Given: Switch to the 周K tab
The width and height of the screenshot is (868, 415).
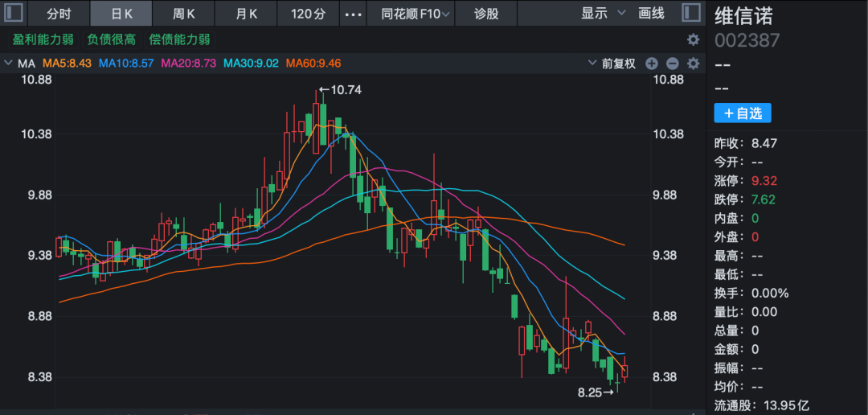Looking at the screenshot, I should 184,14.
